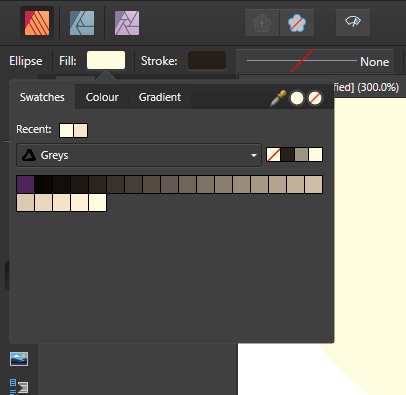The height and width of the screenshot is (395, 406).
Task: Set fill to none using red-slash circle
Action: coord(315,98)
